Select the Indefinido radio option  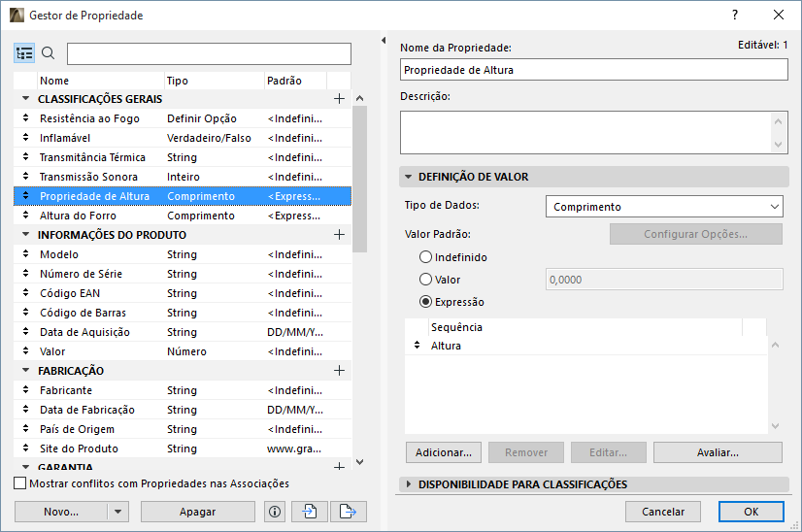tap(425, 257)
